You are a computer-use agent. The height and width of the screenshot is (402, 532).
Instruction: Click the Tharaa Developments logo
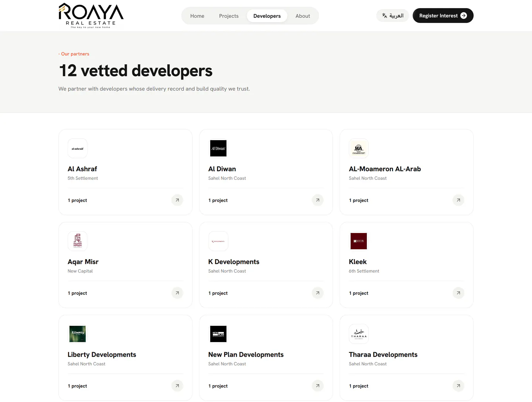click(359, 334)
